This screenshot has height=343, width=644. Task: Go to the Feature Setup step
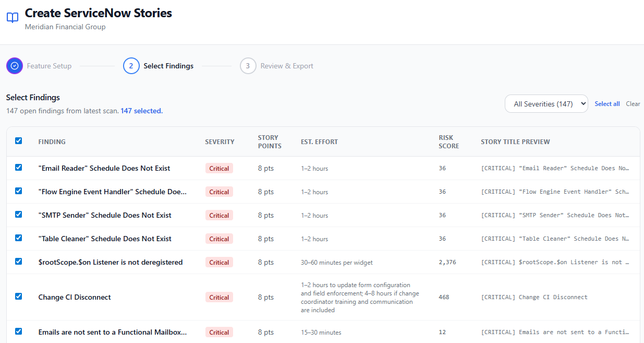[x=49, y=66]
